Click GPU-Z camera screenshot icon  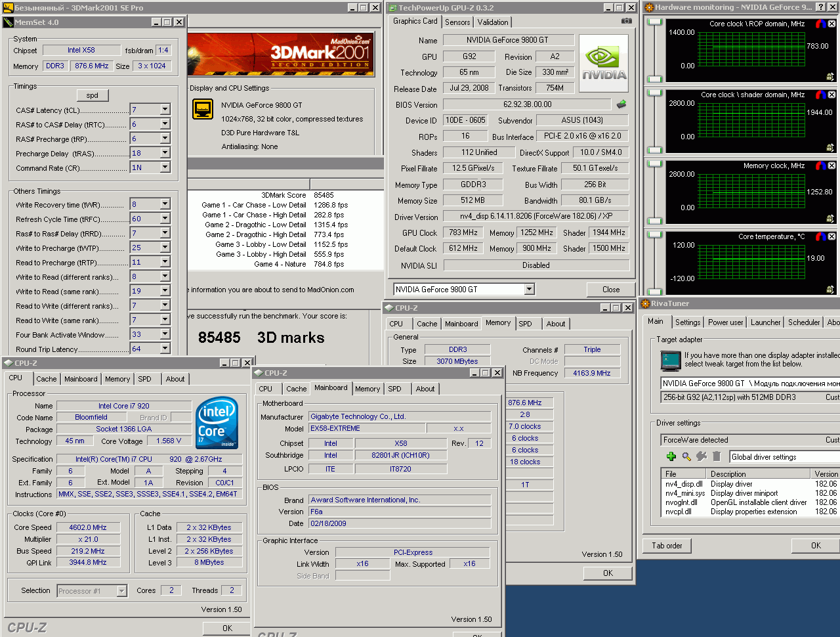pyautogui.click(x=627, y=21)
